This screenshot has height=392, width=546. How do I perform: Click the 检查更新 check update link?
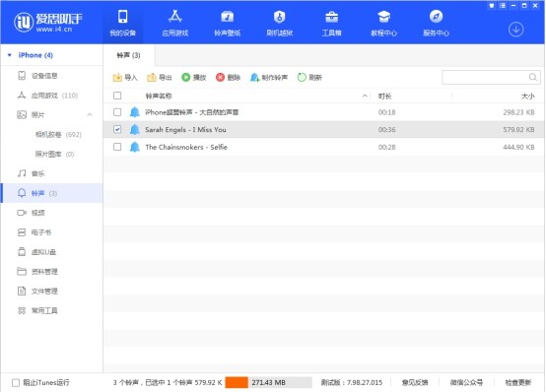click(x=518, y=382)
